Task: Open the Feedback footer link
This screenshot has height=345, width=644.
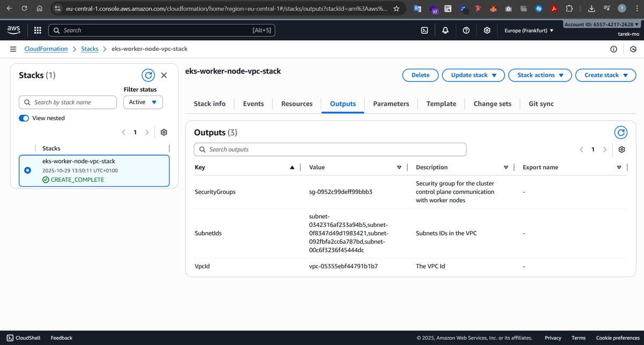Action: (62, 337)
